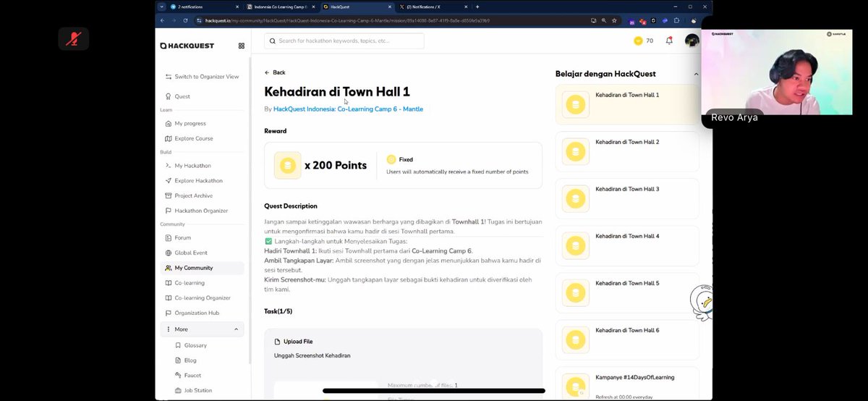Open Explore Hackathon
Screen dimensions: 868x401
[202, 181]
